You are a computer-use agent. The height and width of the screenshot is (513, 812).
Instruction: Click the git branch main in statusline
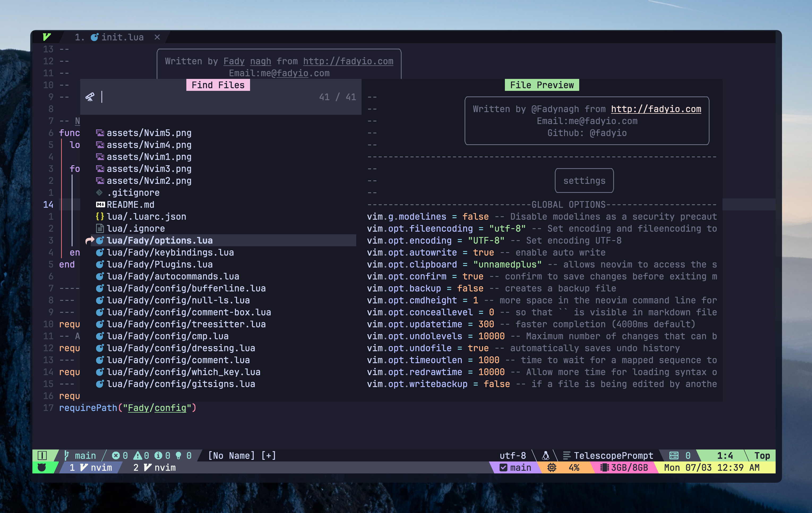[x=80, y=456]
